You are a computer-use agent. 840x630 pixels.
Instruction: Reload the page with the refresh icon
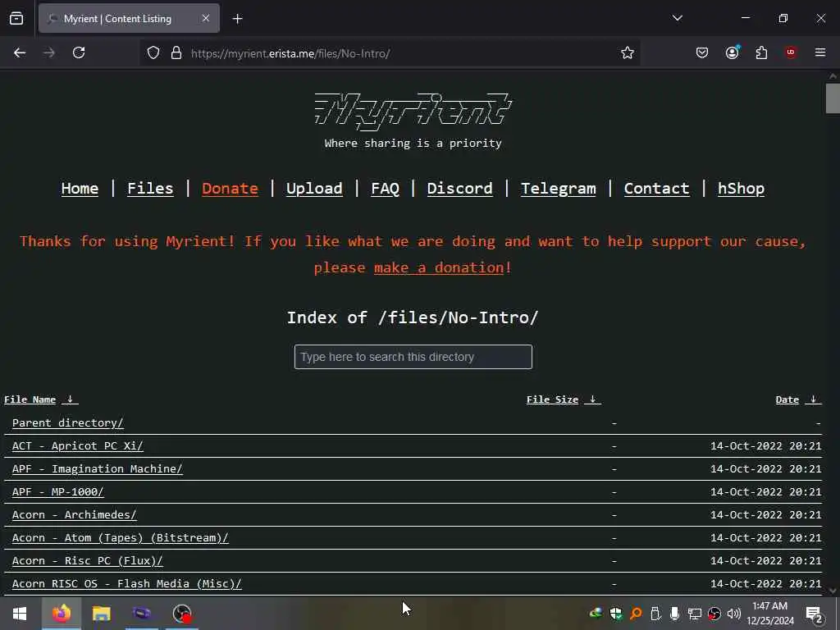point(79,53)
